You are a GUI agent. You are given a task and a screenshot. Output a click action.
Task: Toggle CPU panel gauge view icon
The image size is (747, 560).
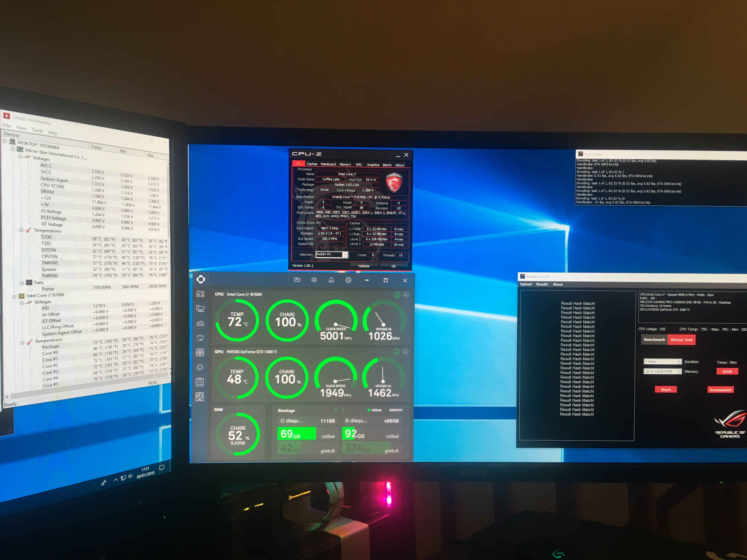coord(397,295)
